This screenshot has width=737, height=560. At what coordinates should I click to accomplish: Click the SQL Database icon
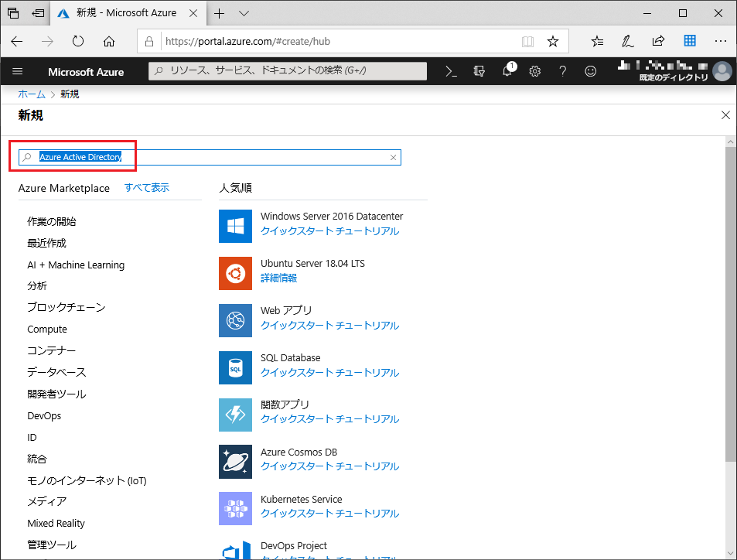[235, 367]
